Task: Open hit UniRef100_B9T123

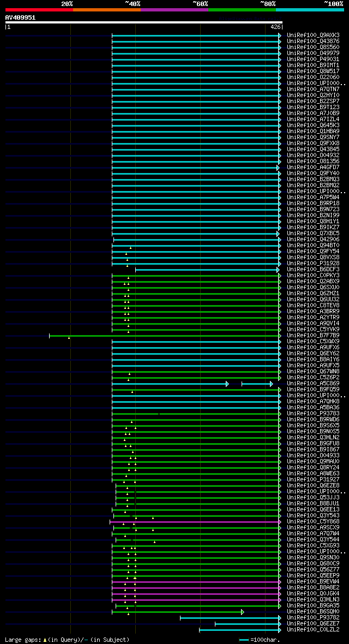Action: (313, 107)
